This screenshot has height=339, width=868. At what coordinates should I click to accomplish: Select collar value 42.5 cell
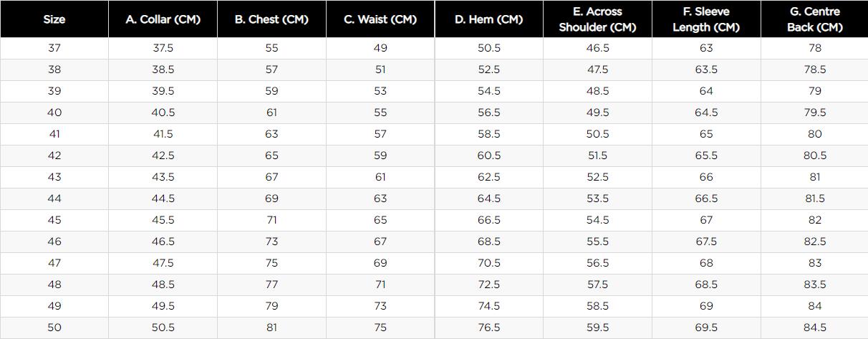163,156
